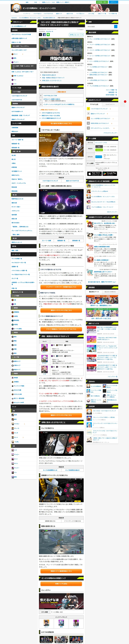129x644 pixels.
Task: Open ヴィクトリア家政 faction icon link
Action: click(18, 386)
